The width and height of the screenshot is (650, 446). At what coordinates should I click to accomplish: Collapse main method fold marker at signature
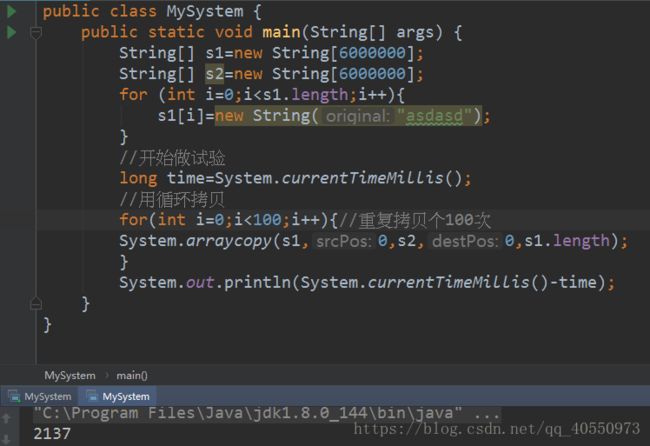tap(36, 33)
